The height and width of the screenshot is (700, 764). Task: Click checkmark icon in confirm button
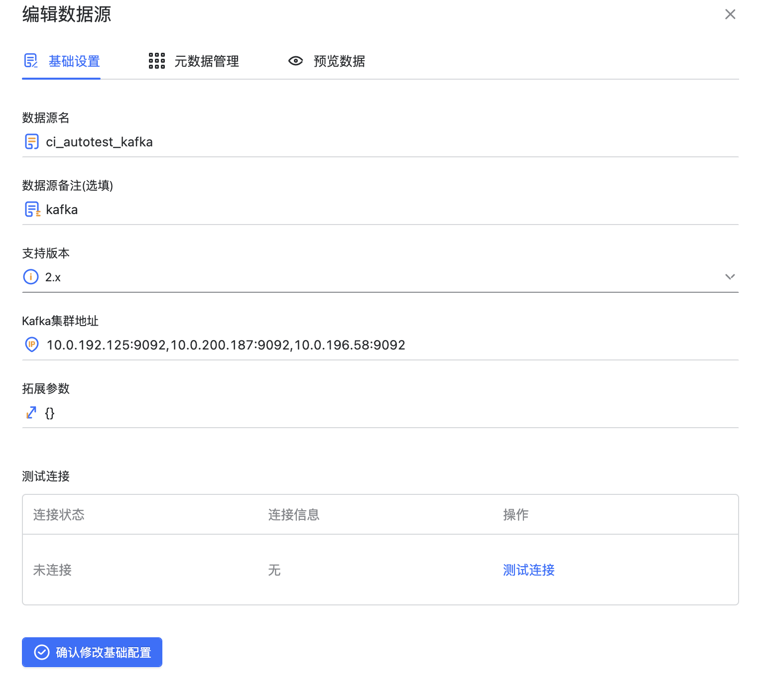tap(42, 652)
